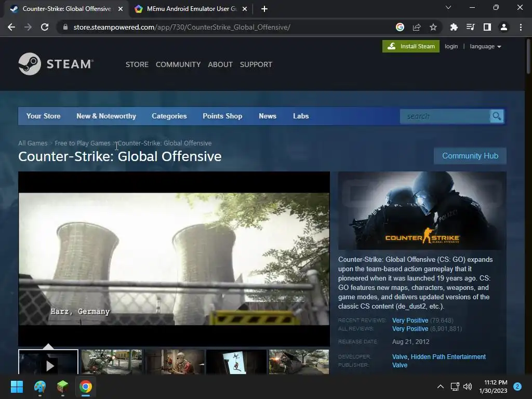Click COMMUNITY in the Steam header

(x=178, y=64)
